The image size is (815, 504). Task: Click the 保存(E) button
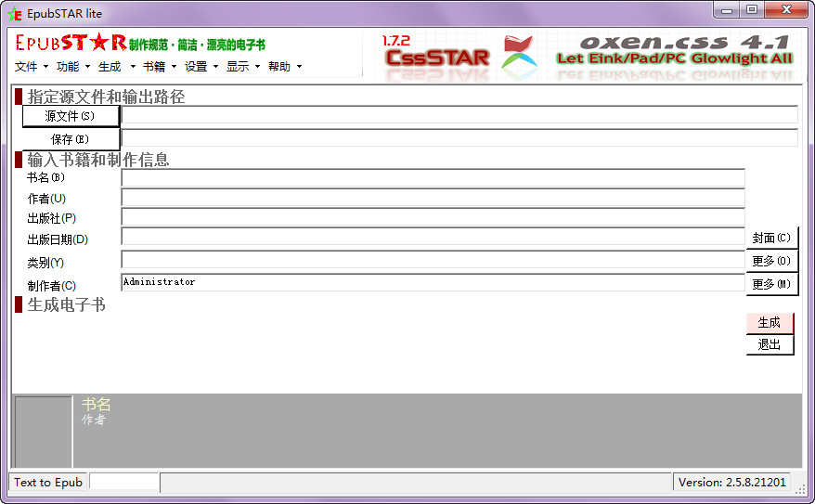(71, 139)
